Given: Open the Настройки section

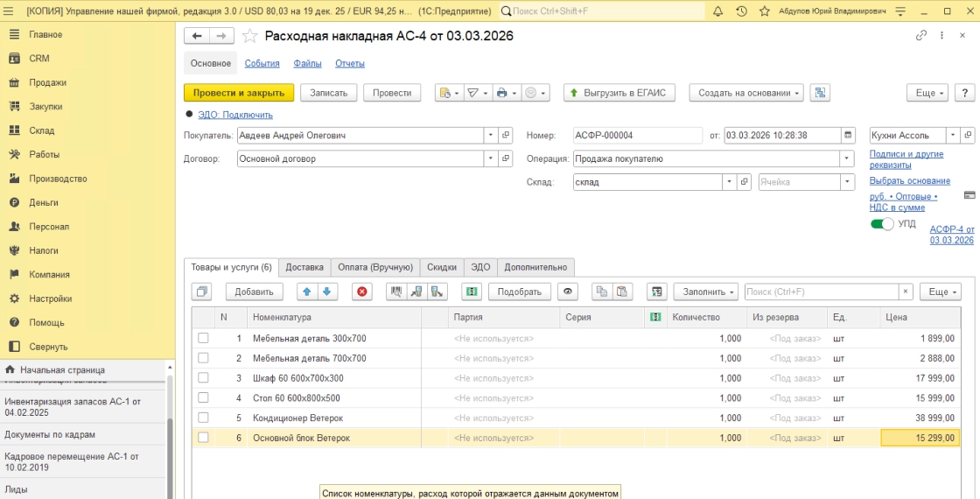Looking at the screenshot, I should (50, 299).
